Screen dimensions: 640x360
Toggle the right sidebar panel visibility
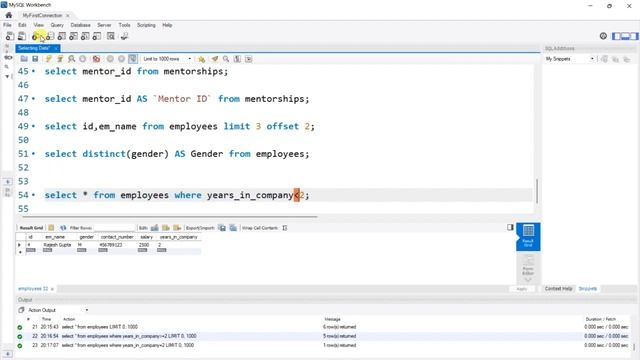tap(634, 36)
